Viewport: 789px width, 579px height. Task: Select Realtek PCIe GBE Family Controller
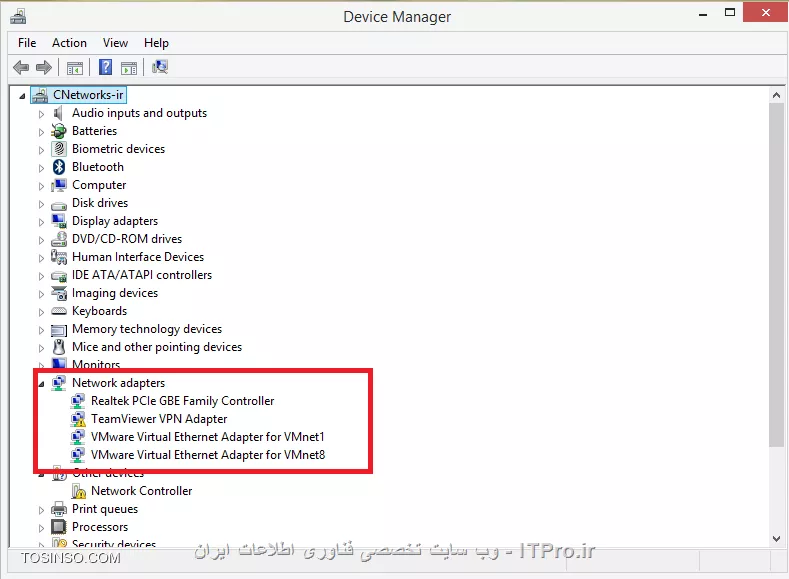point(183,401)
